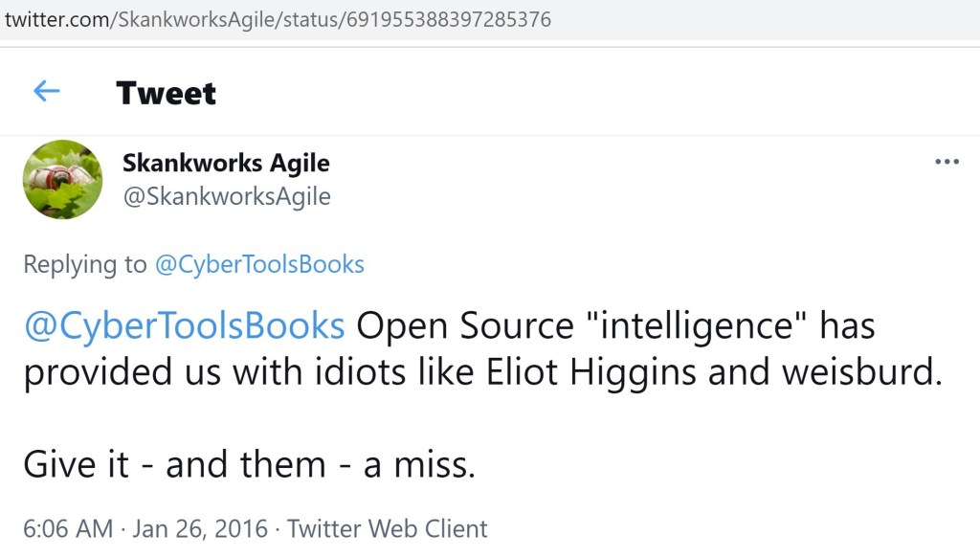
Task: Click the "Give it - and them - a miss." line
Action: click(x=249, y=465)
